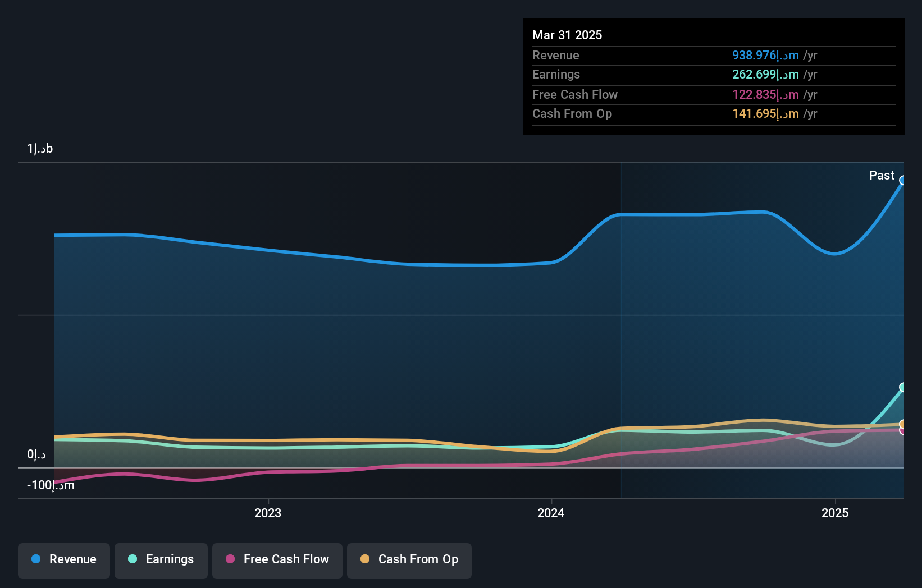
Task: Click the -100 m y-axis label
Action: 51,485
